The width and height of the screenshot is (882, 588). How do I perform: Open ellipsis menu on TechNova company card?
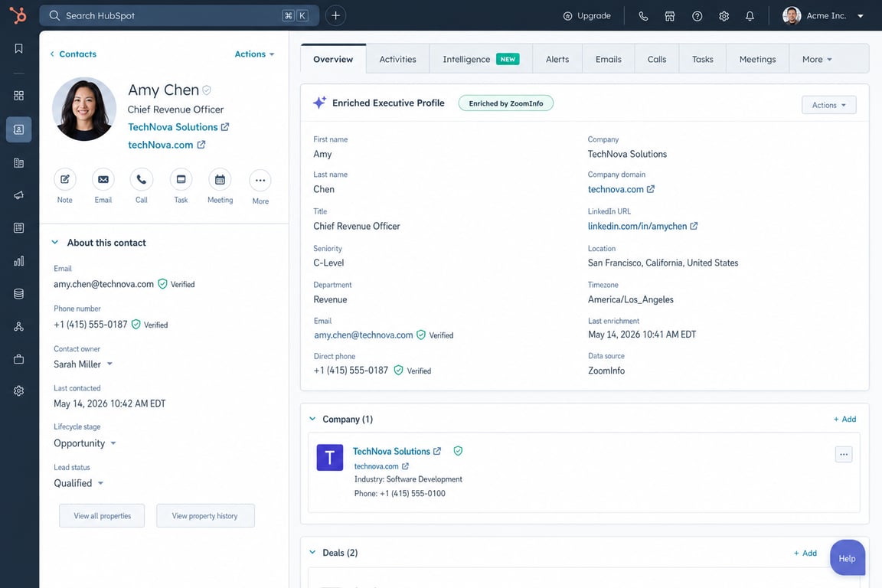(844, 454)
